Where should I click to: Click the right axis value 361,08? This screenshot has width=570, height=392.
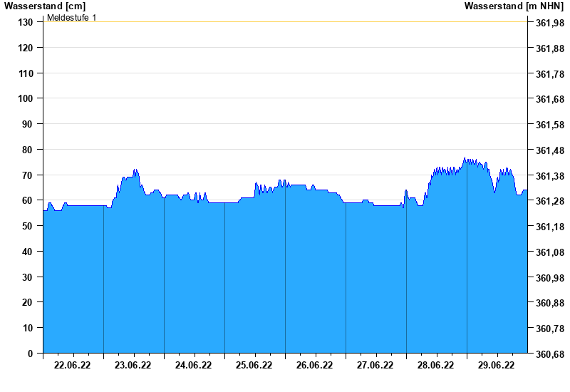coord(550,252)
